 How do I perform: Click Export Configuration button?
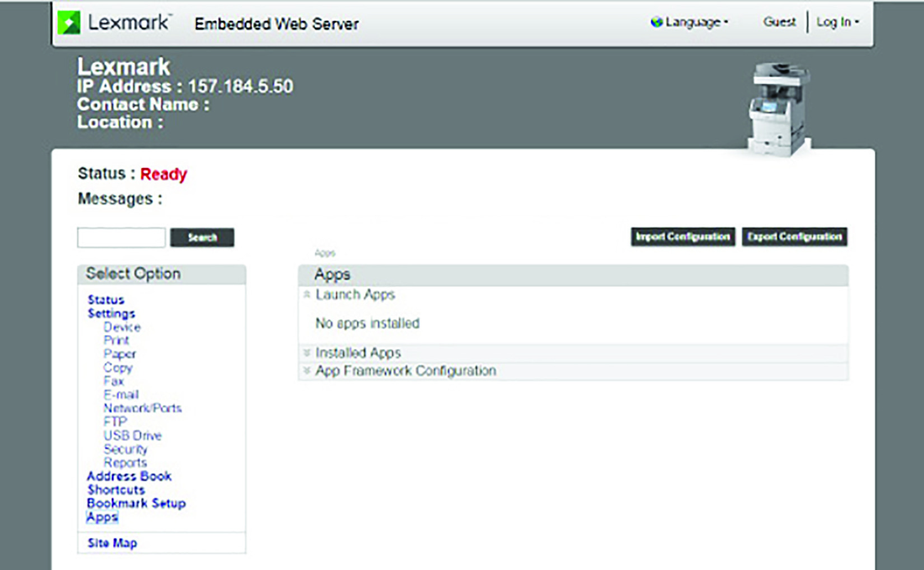pos(795,237)
